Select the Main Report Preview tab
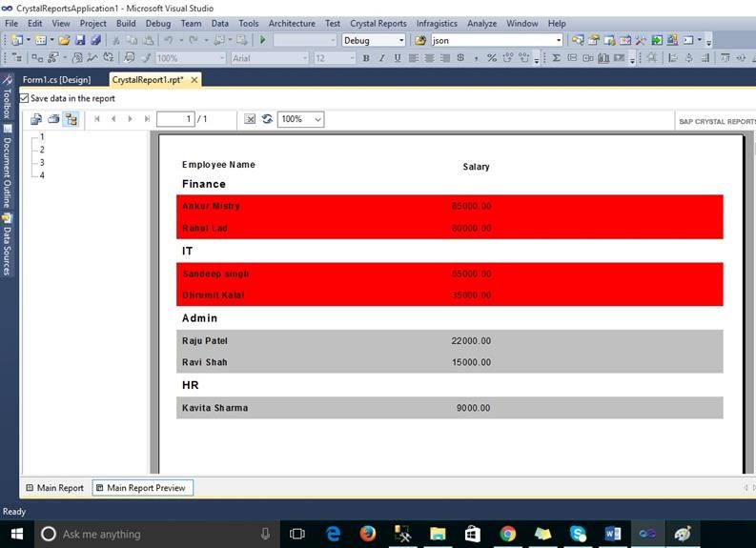 143,488
